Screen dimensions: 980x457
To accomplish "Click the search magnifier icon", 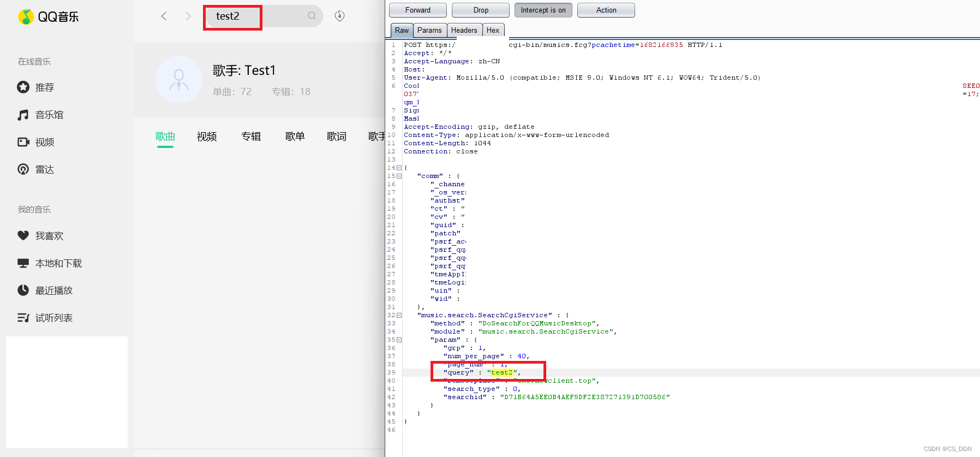I will pos(312,16).
